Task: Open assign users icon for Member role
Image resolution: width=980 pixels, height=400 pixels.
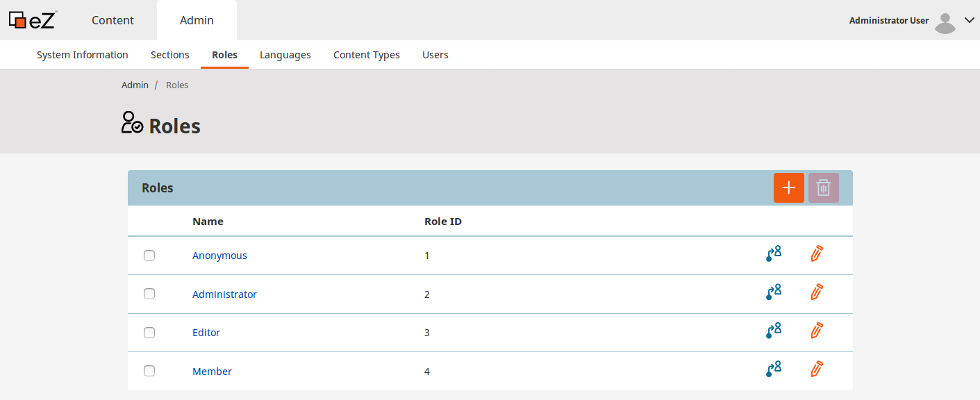Action: (773, 369)
